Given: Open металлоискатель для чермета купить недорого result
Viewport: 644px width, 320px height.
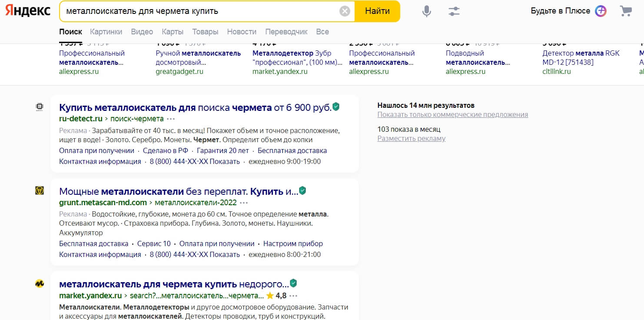Looking at the screenshot, I should pyautogui.click(x=174, y=284).
